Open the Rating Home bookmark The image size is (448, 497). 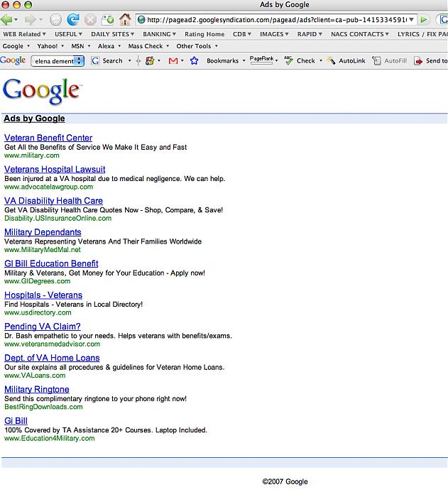click(204, 34)
